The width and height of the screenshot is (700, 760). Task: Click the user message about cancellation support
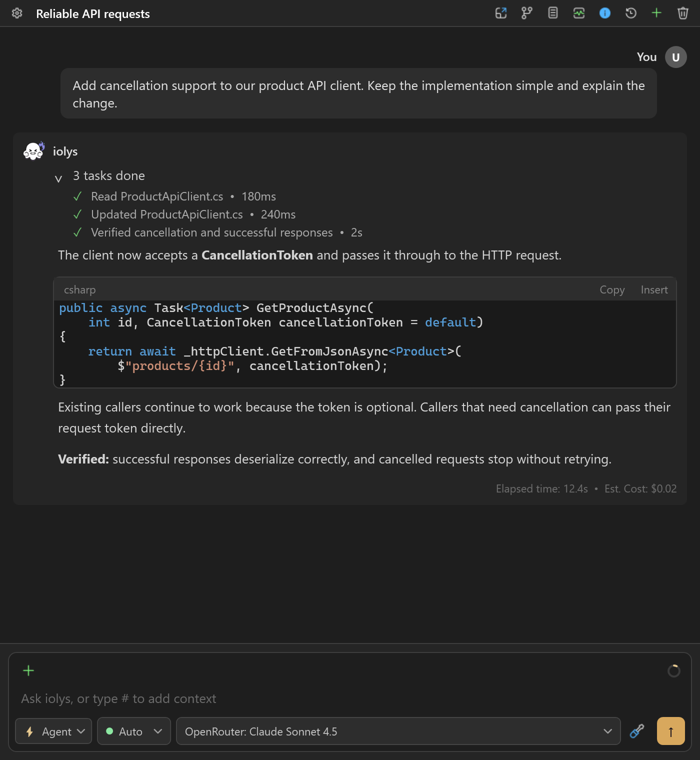(x=358, y=93)
